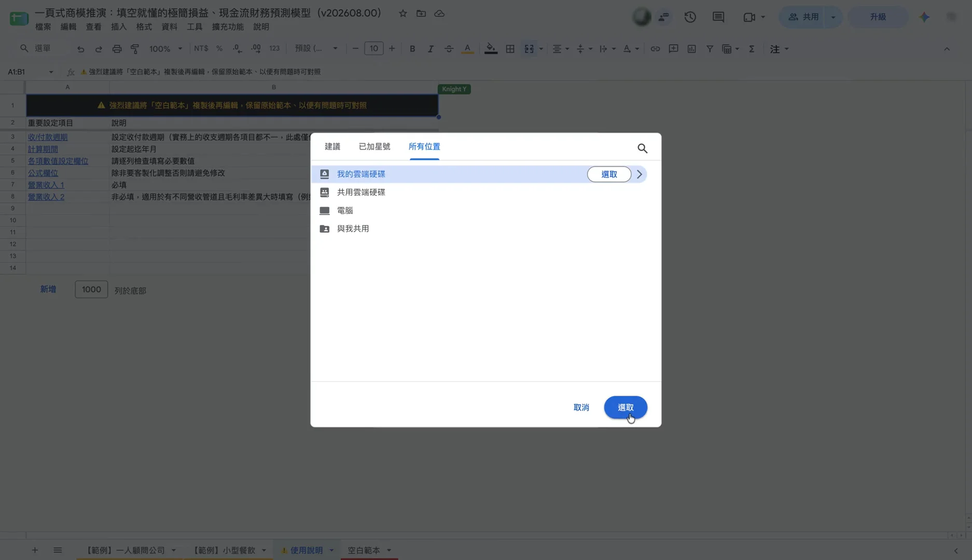Click the insert chart icon
This screenshot has width=972, height=560.
tap(691, 49)
